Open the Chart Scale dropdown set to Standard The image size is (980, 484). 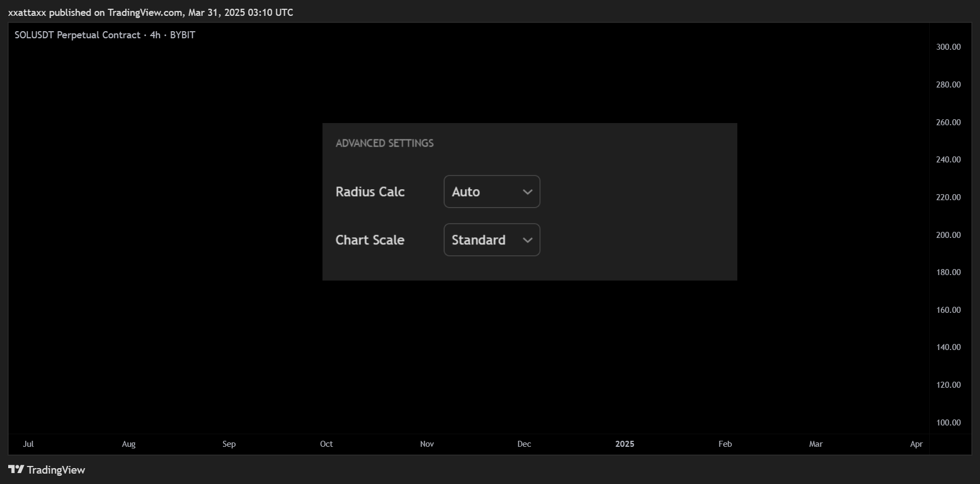(492, 240)
